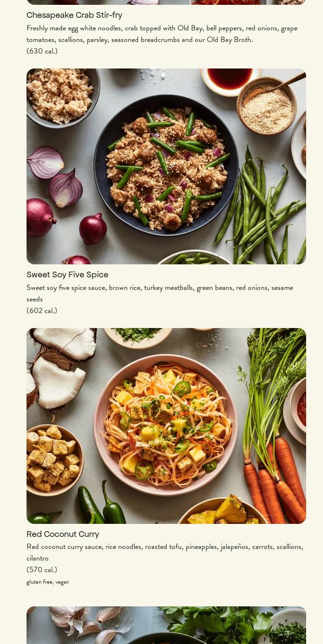
Task: Click the Sweet Soy Five Spice heading
Action: (67, 275)
